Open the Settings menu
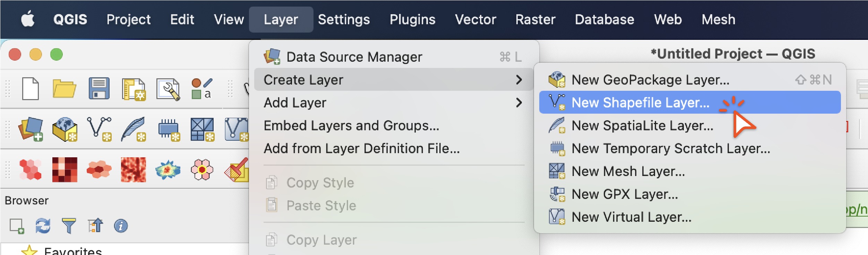This screenshot has width=868, height=255. 344,19
